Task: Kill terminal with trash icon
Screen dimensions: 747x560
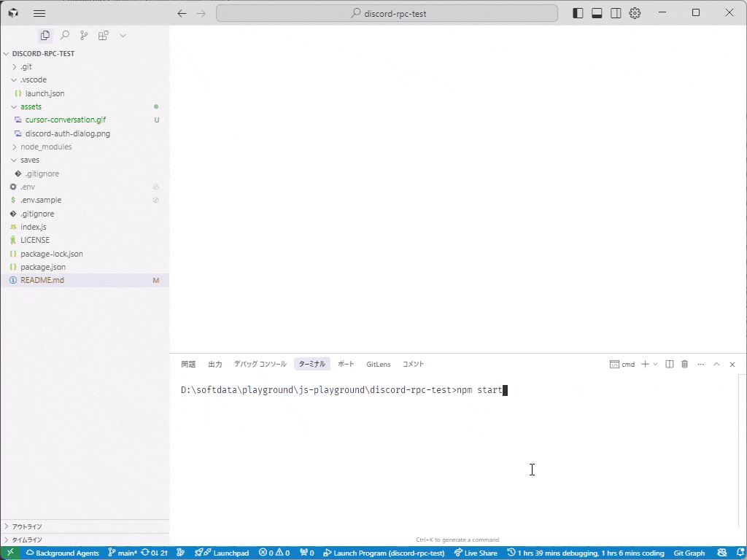Action: tap(684, 365)
